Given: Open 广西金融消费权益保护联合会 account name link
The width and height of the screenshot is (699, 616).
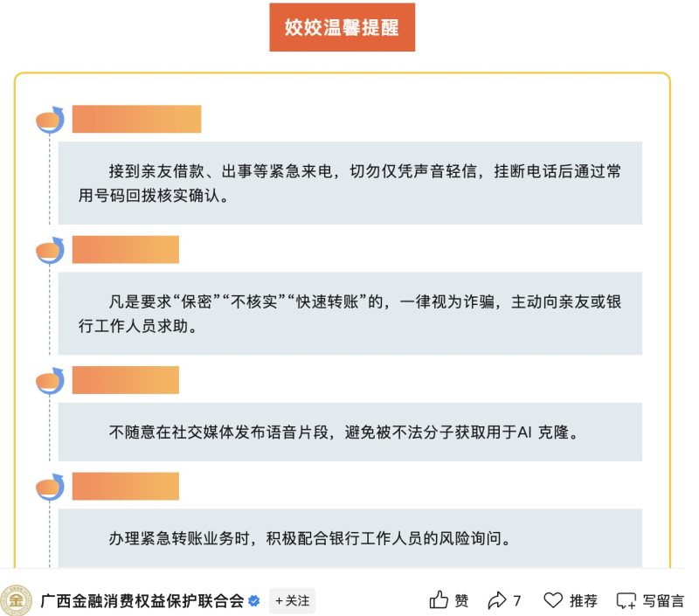Looking at the screenshot, I should (x=142, y=601).
